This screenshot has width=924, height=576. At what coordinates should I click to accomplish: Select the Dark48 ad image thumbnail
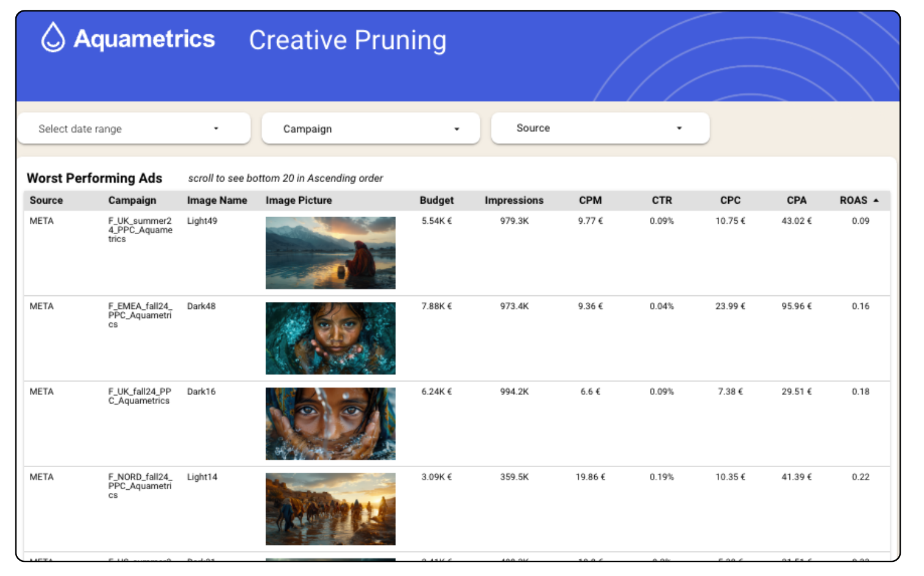[x=330, y=338]
